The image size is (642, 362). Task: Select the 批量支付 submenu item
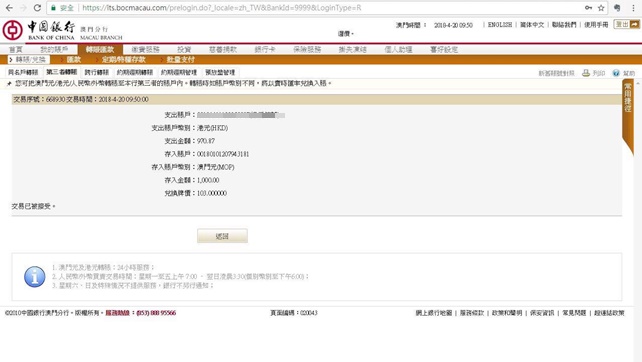click(x=181, y=60)
